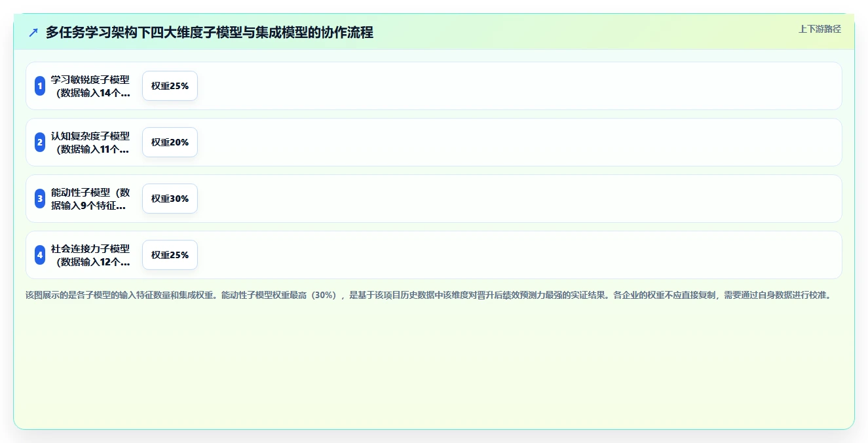Screen dimensions: 868x443
Task: Click the arrow icon beside the card title
Action: click(33, 33)
